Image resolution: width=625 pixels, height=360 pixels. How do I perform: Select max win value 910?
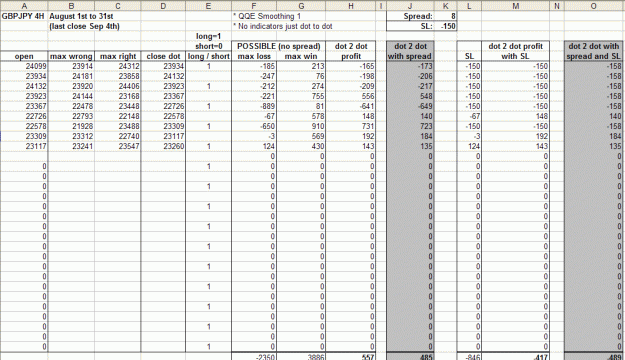pos(301,126)
